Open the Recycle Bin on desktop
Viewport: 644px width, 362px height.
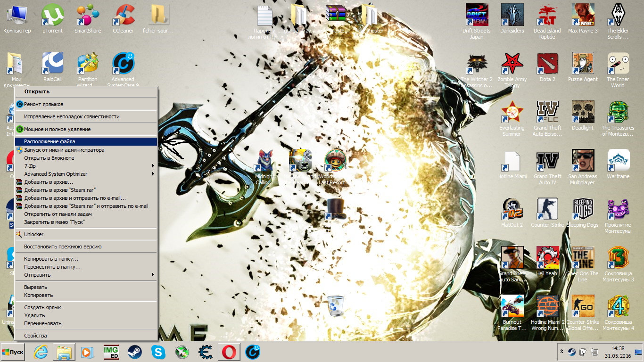click(x=336, y=305)
